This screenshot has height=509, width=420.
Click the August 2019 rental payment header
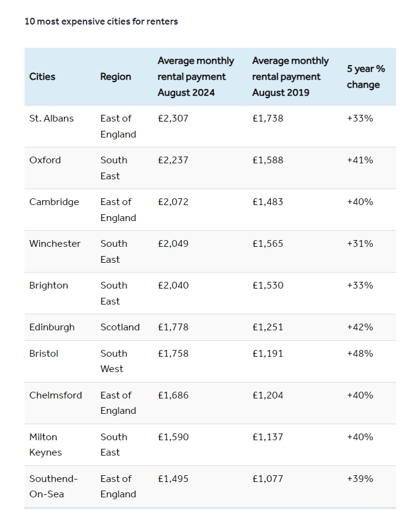tap(290, 77)
